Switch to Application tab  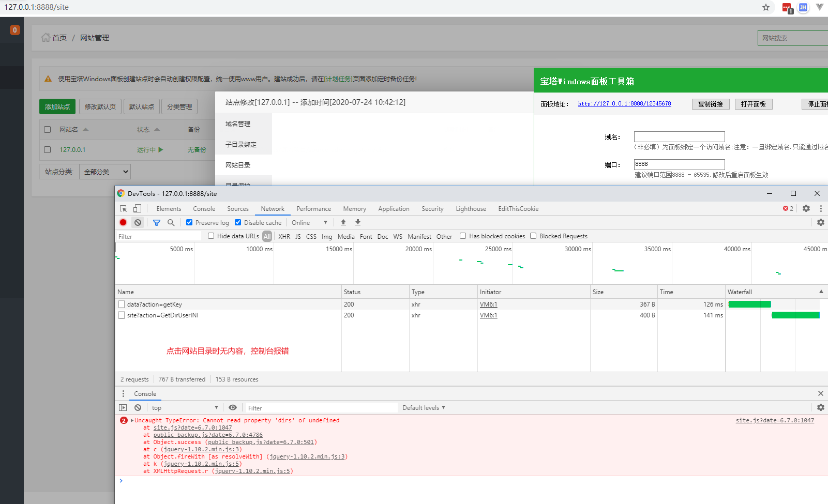tap(394, 208)
